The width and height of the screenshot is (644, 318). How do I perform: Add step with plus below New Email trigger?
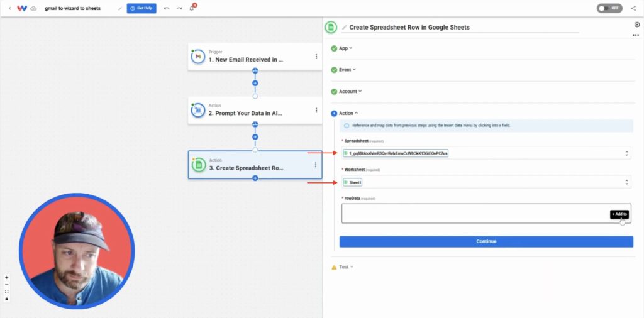(255, 84)
